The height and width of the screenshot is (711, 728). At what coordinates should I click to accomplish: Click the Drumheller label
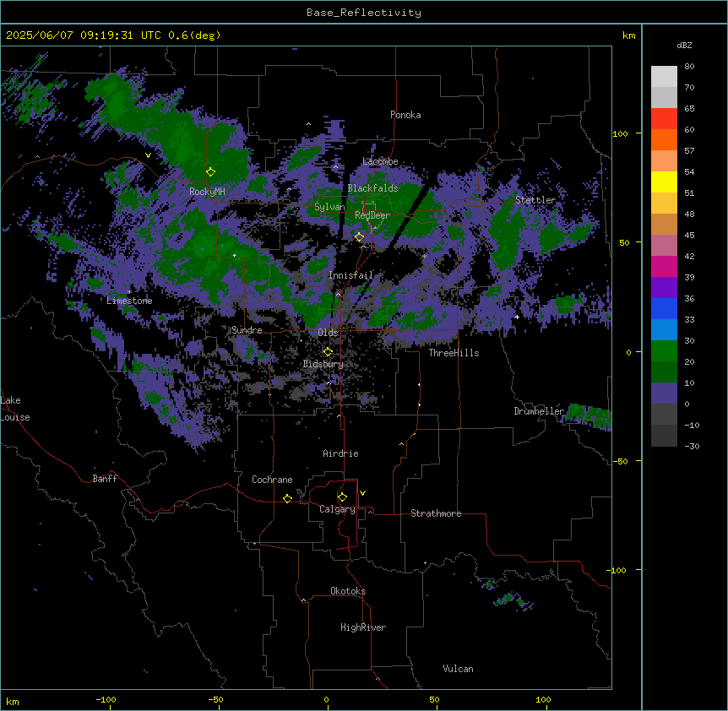point(539,411)
